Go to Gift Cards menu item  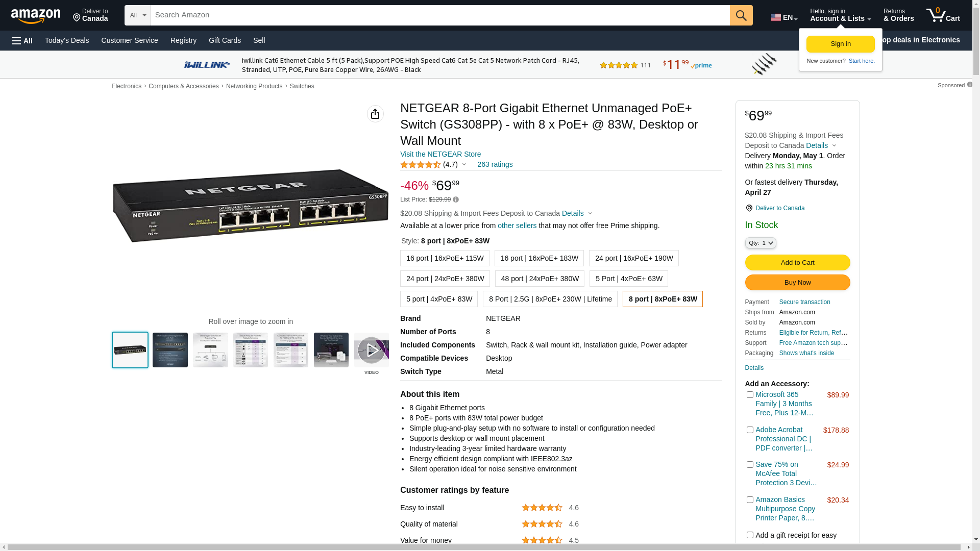(225, 40)
